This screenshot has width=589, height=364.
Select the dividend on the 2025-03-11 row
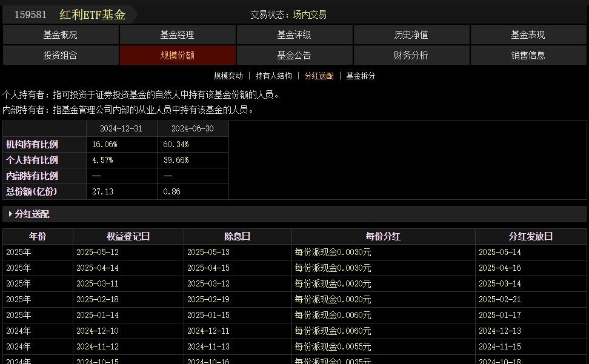(x=333, y=283)
